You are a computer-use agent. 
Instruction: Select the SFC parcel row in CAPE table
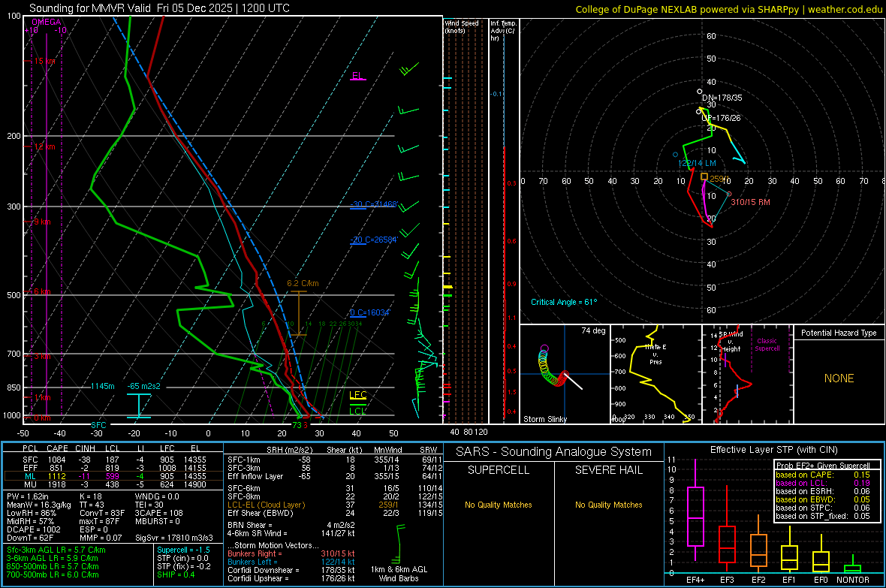coord(113,460)
